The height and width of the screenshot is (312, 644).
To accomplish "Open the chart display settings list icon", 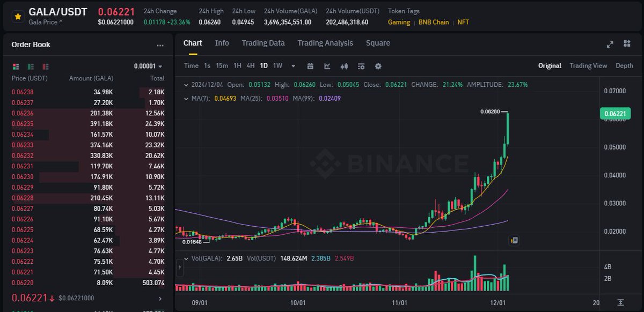I will point(361,66).
